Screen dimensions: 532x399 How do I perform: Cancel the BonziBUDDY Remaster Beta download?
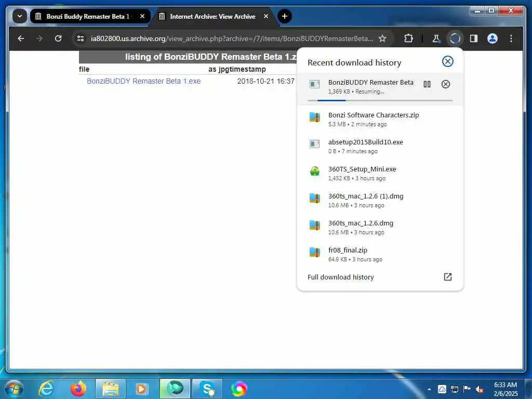445,84
